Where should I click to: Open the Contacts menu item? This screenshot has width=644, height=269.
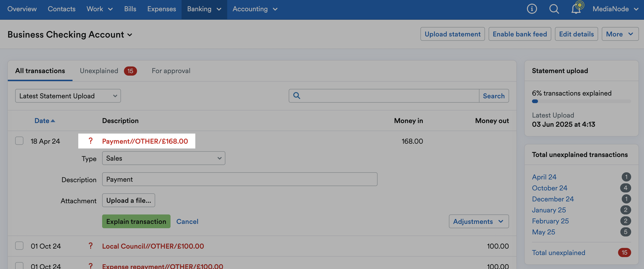tap(62, 9)
